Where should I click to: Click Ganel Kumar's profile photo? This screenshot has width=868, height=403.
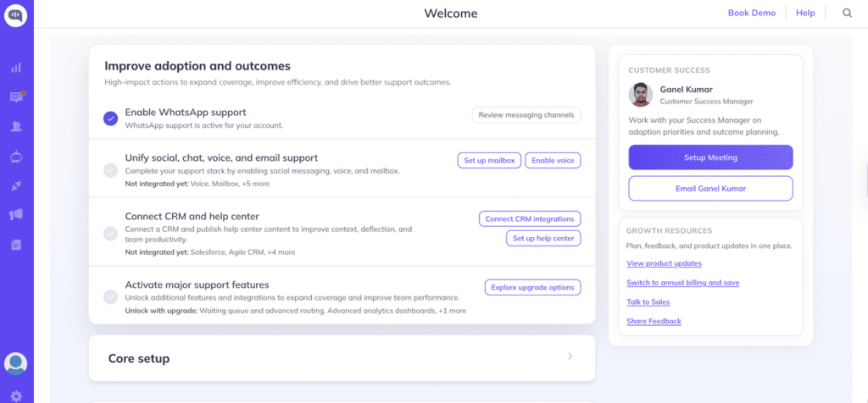[641, 95]
